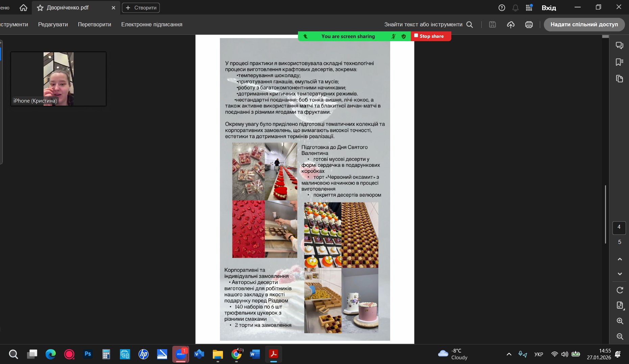Image resolution: width=629 pixels, height=364 pixels.
Task: Open the bookmarks panel icon
Action: tap(619, 62)
